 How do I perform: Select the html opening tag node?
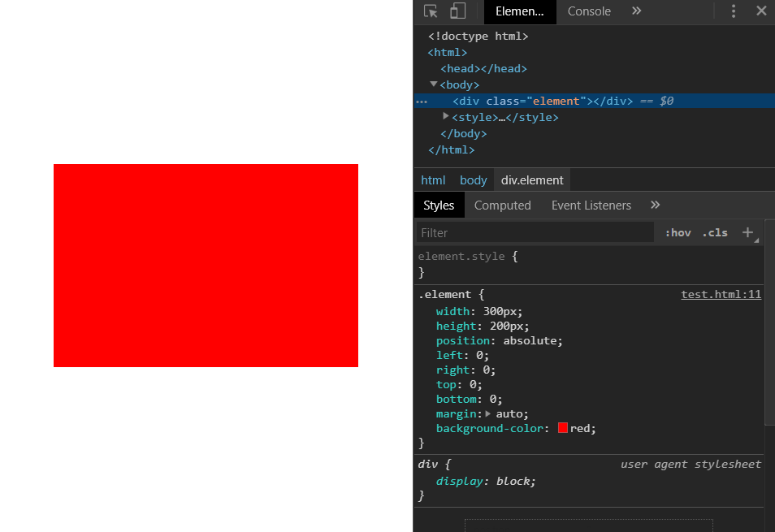pos(448,52)
